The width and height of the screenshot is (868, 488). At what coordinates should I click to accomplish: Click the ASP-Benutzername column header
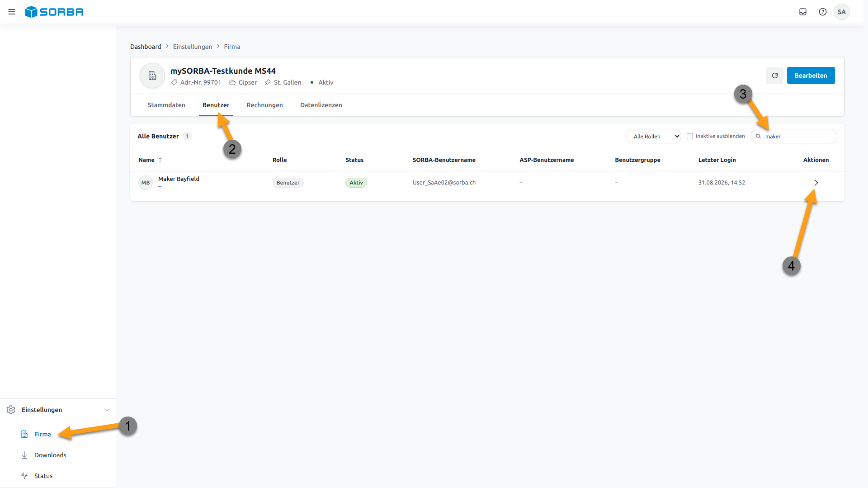(x=547, y=160)
